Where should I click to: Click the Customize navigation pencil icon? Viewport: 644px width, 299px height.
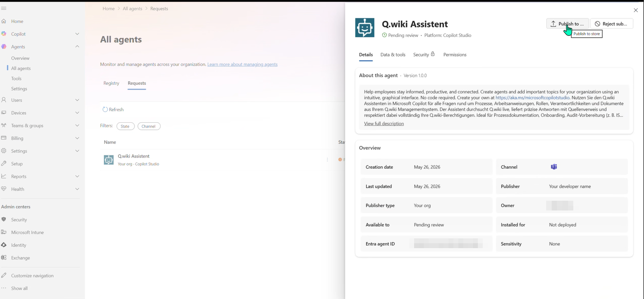pyautogui.click(x=4, y=275)
